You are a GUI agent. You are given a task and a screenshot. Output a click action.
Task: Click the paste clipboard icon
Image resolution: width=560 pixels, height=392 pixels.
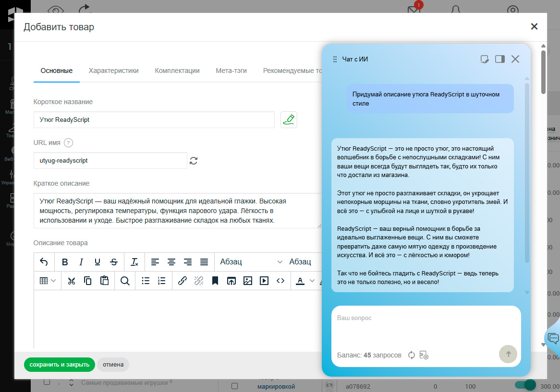[104, 281]
